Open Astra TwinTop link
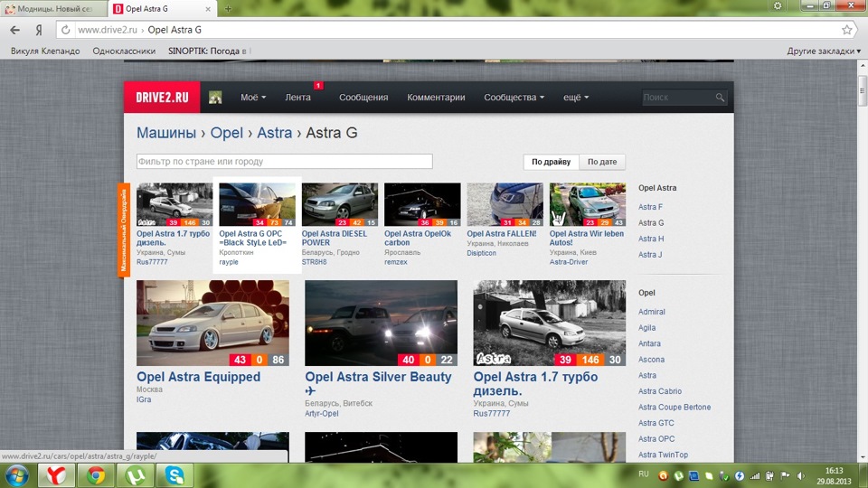 663,455
